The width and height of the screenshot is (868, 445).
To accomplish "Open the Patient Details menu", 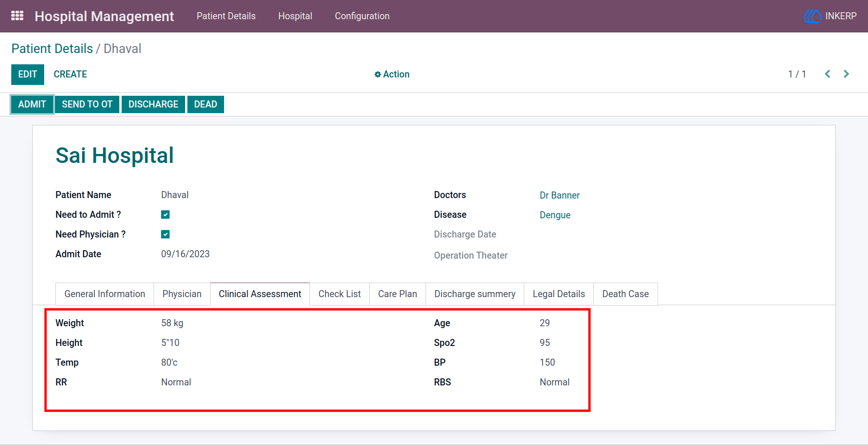I will point(226,16).
